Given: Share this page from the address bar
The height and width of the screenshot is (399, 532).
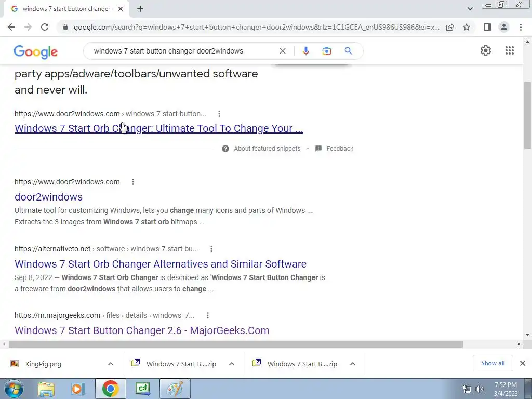Looking at the screenshot, I should (x=450, y=27).
